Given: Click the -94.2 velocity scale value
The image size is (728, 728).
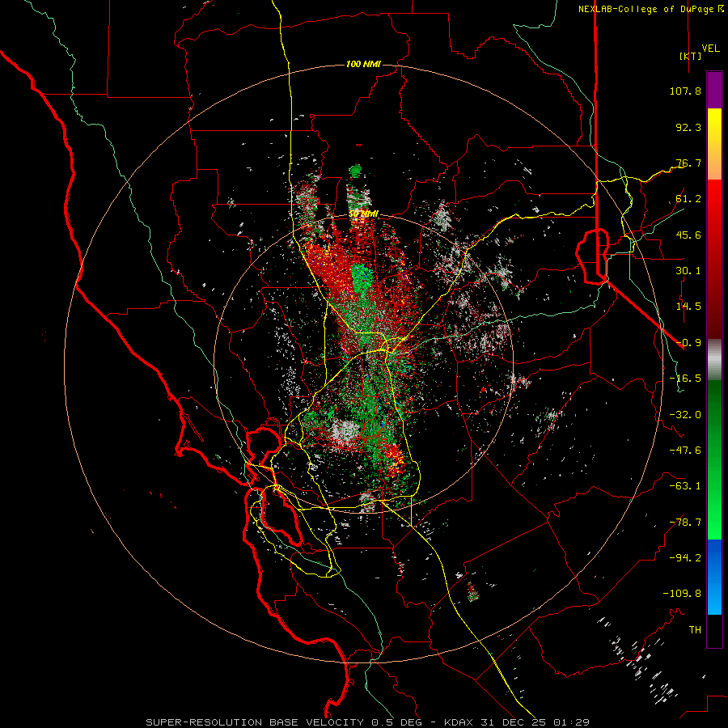Looking at the screenshot, I should (685, 558).
